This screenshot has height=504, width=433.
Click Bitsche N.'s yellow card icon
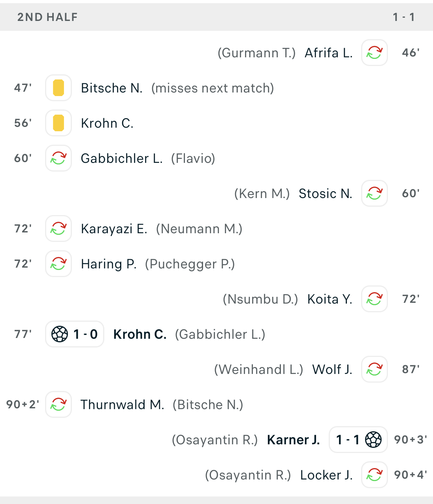coord(58,88)
